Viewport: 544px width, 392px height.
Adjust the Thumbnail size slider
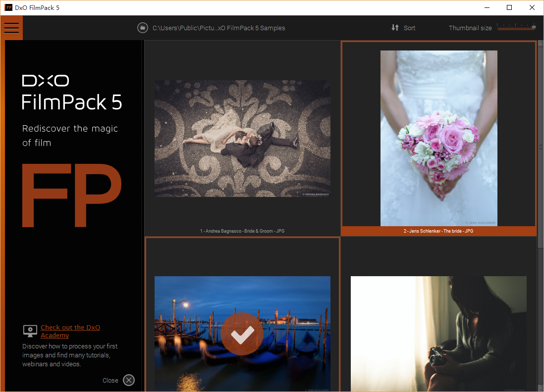click(516, 28)
